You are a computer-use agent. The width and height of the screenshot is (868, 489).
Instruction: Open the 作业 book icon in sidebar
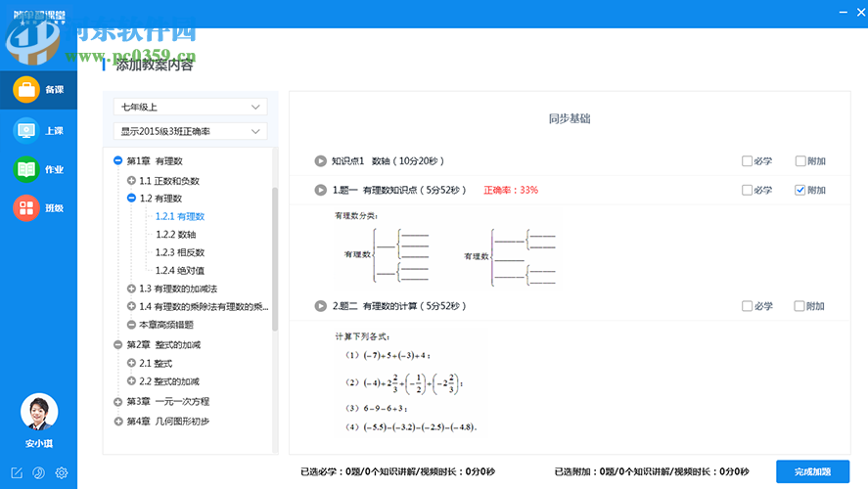26,169
